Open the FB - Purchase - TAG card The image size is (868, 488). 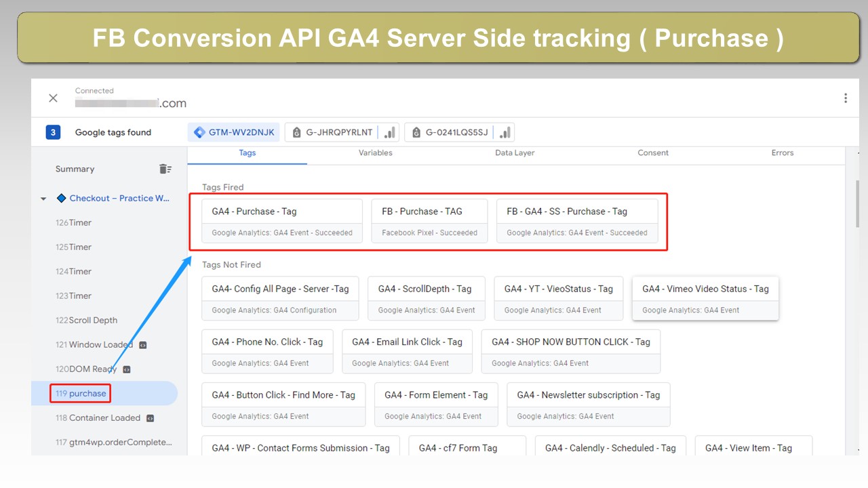(x=430, y=221)
